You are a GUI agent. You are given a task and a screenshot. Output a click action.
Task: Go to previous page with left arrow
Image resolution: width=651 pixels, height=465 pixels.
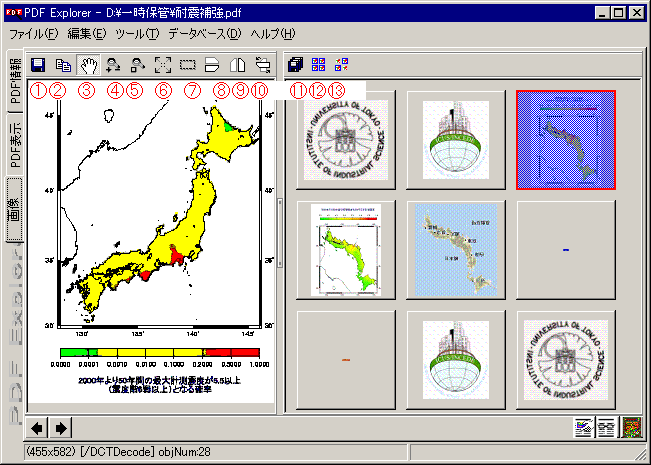pos(38,428)
